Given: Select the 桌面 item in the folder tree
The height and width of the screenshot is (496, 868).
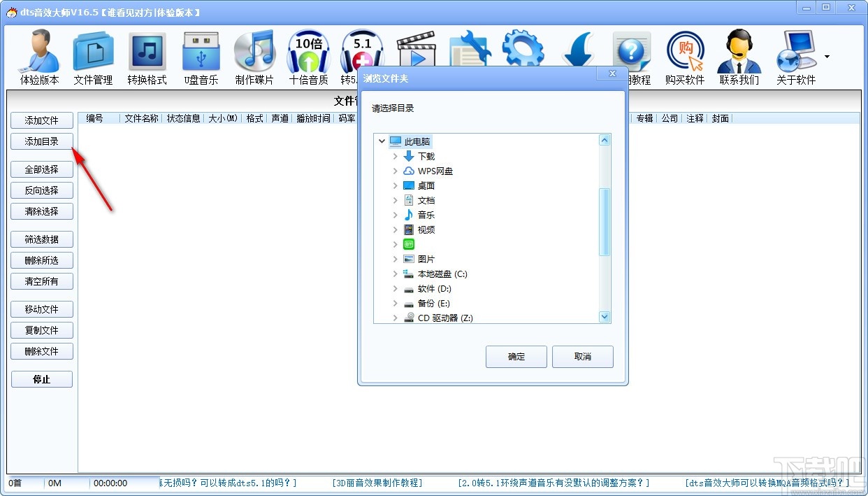Looking at the screenshot, I should click(427, 185).
